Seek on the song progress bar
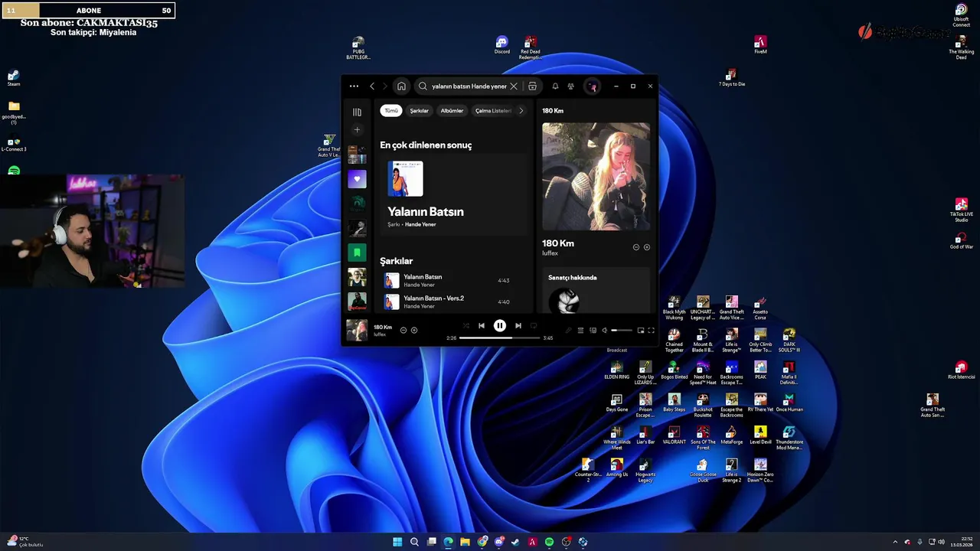 click(499, 337)
